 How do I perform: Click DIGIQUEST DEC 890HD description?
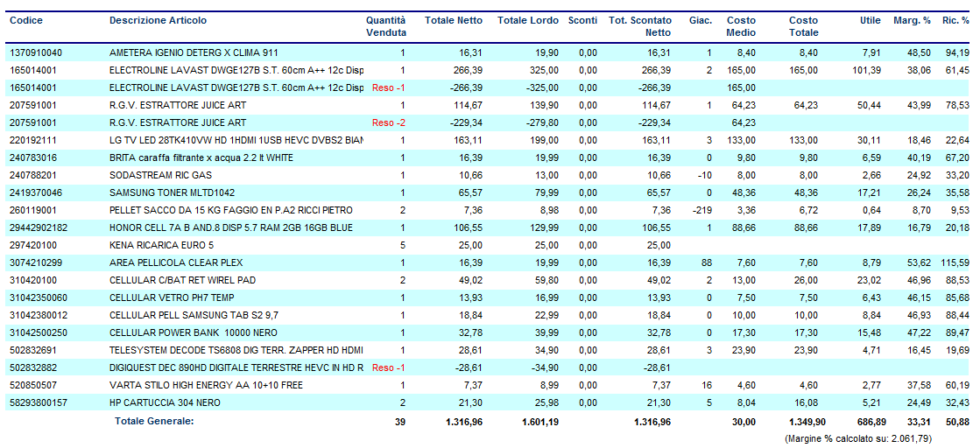(x=236, y=367)
